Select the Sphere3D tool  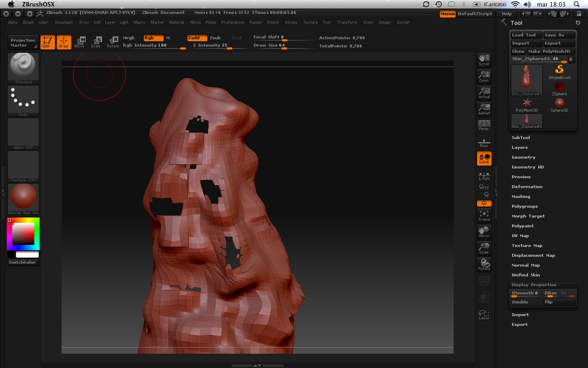(559, 105)
